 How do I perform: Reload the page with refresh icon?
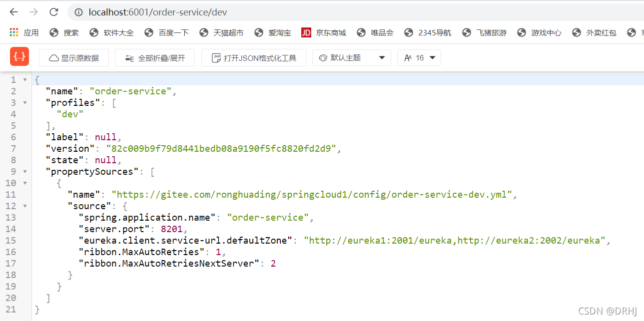tap(54, 12)
